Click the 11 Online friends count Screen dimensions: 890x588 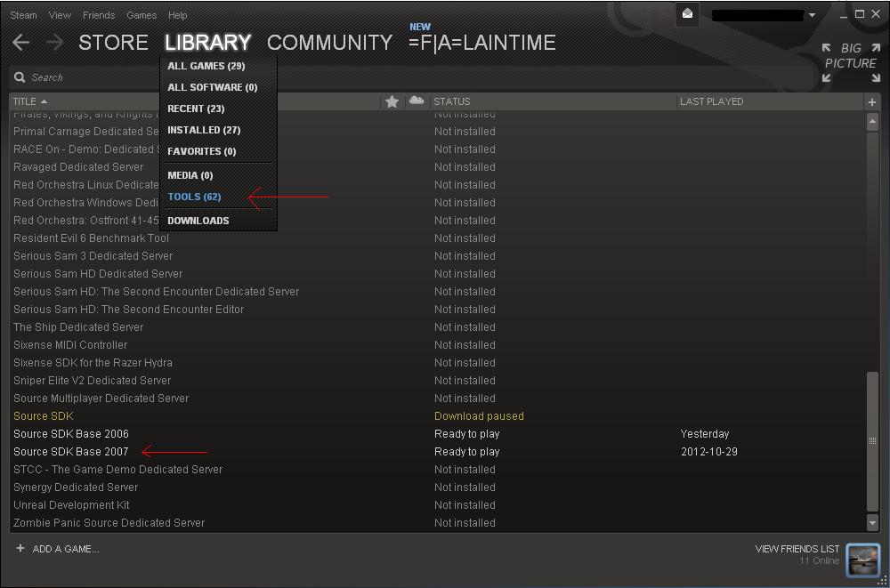tap(819, 560)
